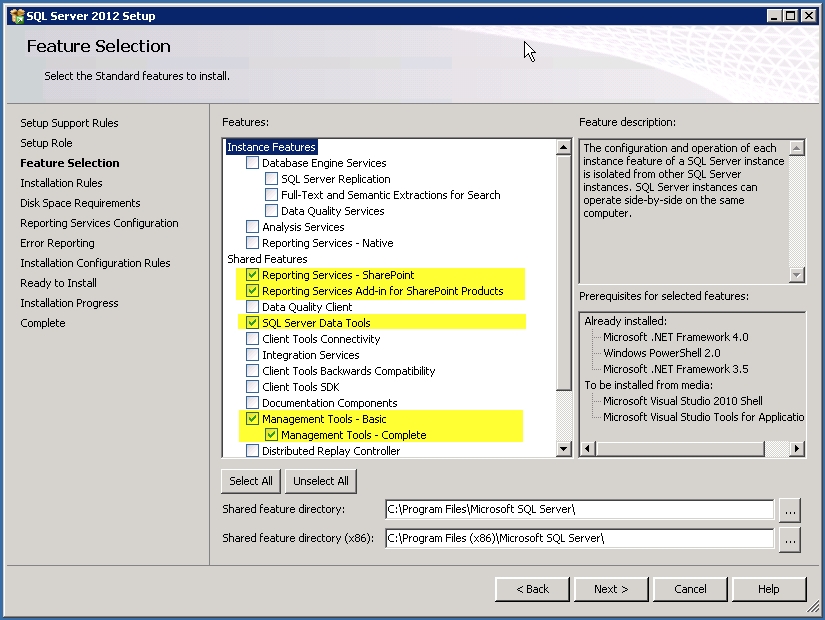Viewport: 825px width, 620px height.
Task: Enable Integration Services
Action: pyautogui.click(x=251, y=355)
